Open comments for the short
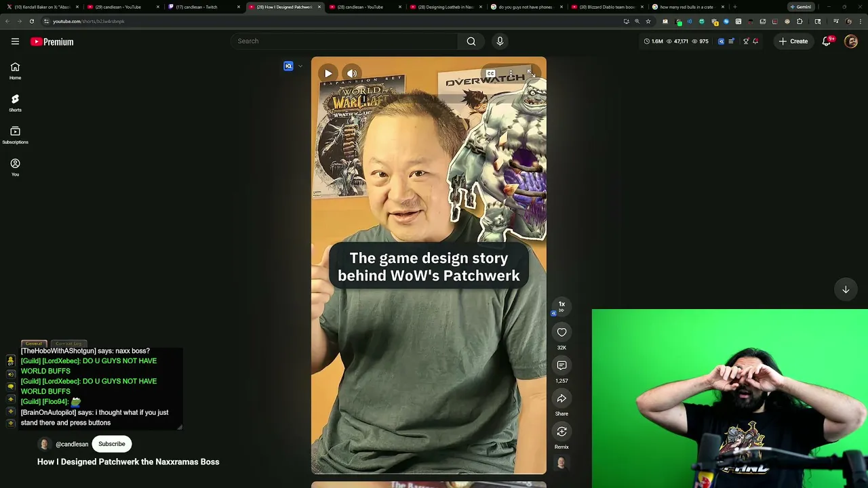The image size is (868, 488). [561, 365]
